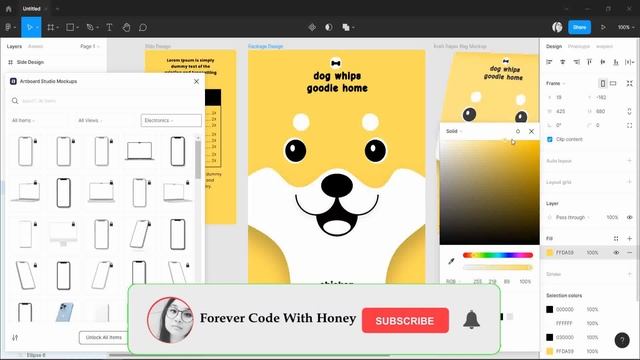Viewport: 640px width, 360px height.
Task: Click the Align left icon
Action: pos(549,62)
